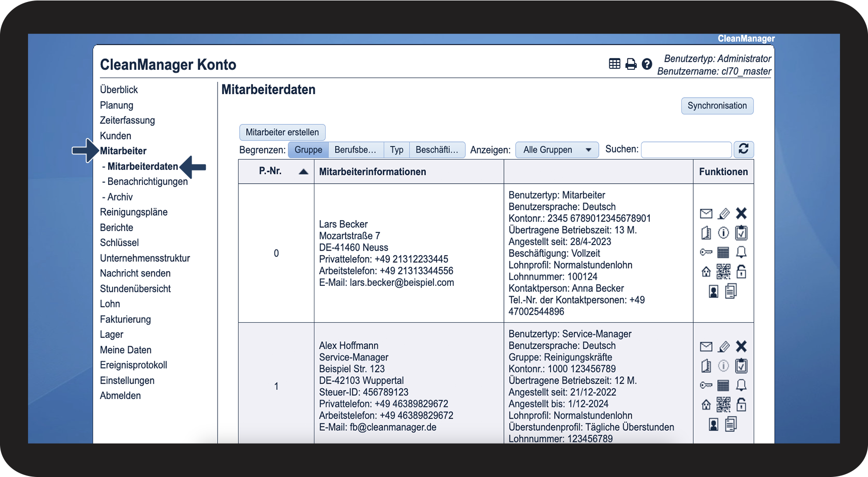The height and width of the screenshot is (477, 868).
Task: Toggle the Gruppe filter option
Action: pyautogui.click(x=308, y=150)
